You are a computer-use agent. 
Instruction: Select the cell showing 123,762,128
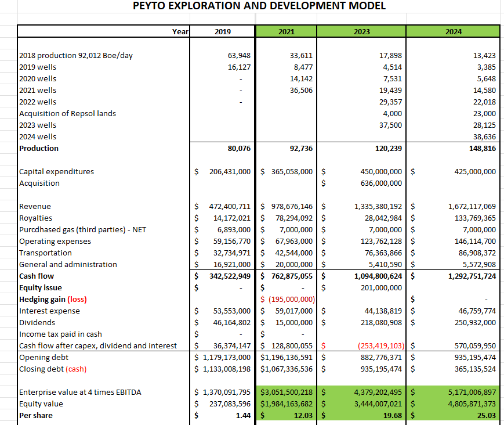(381, 241)
